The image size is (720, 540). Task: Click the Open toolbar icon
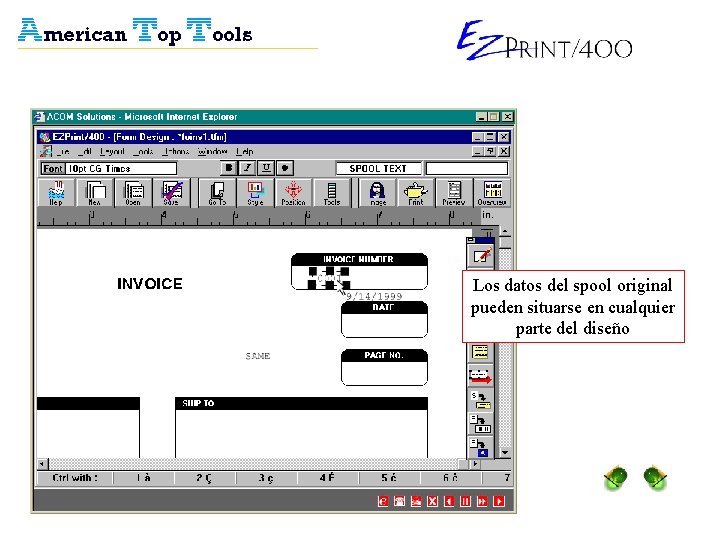pyautogui.click(x=133, y=192)
